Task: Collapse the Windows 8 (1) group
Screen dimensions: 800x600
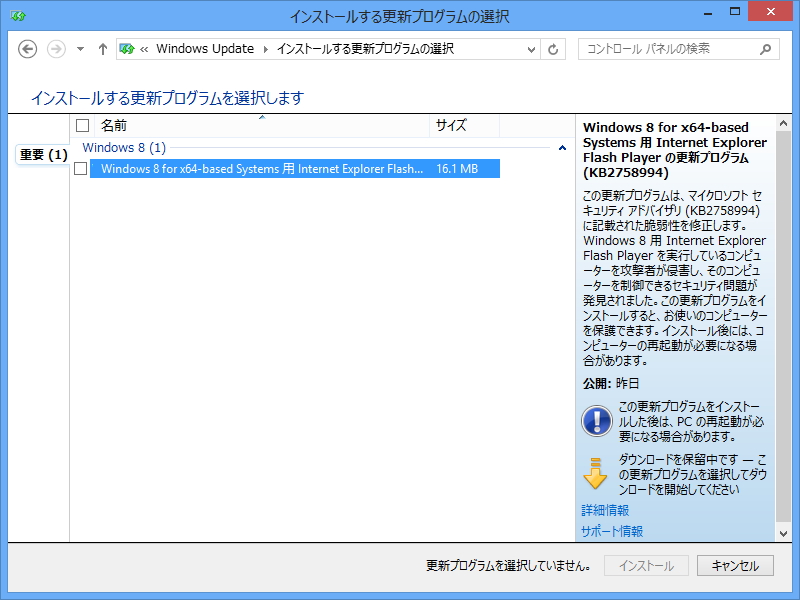Action: click(x=561, y=147)
